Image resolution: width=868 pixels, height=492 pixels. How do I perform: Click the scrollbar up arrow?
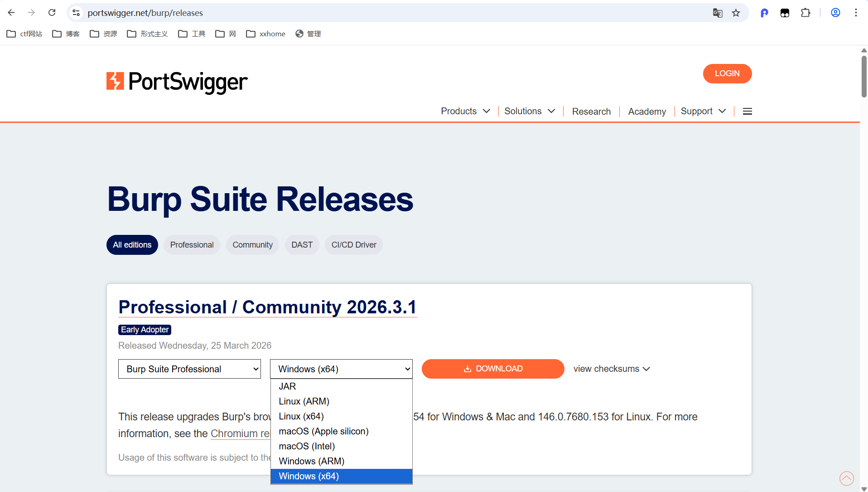pos(864,50)
